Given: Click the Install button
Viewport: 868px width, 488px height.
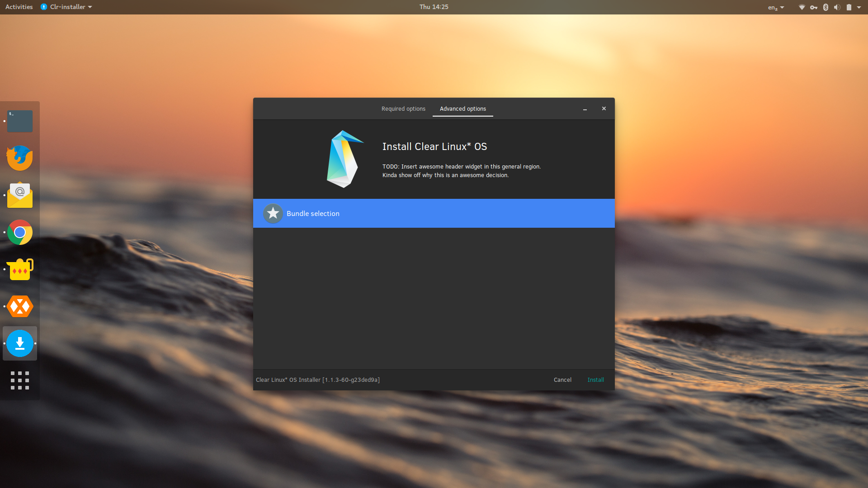Looking at the screenshot, I should coord(595,380).
